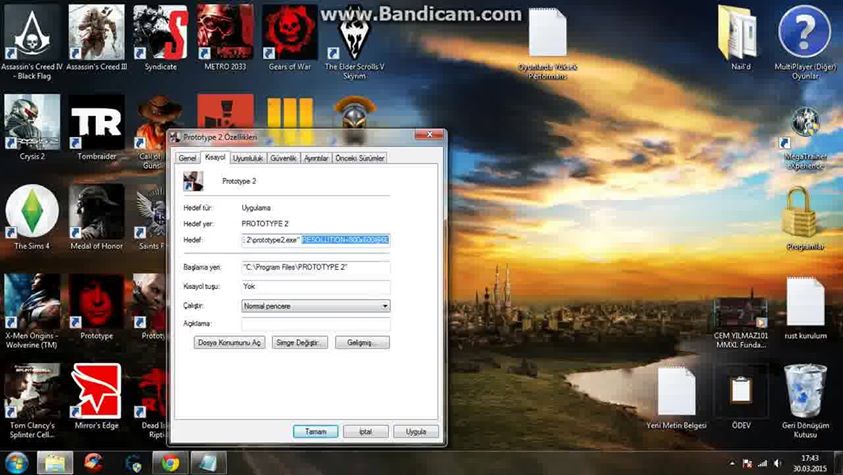Click the Hedef target path field
The image size is (843, 475).
pyautogui.click(x=316, y=240)
